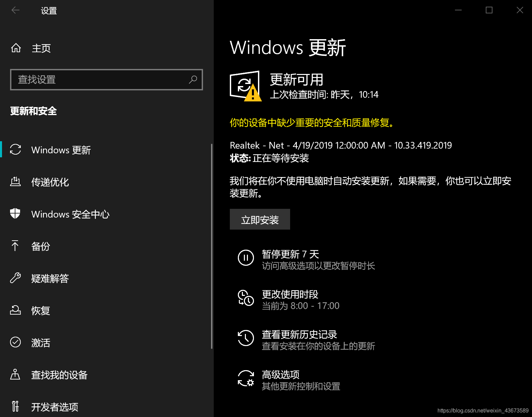The image size is (532, 417).
Task: Click 当前为 8:00 - 17:00 text
Action: tap(301, 306)
